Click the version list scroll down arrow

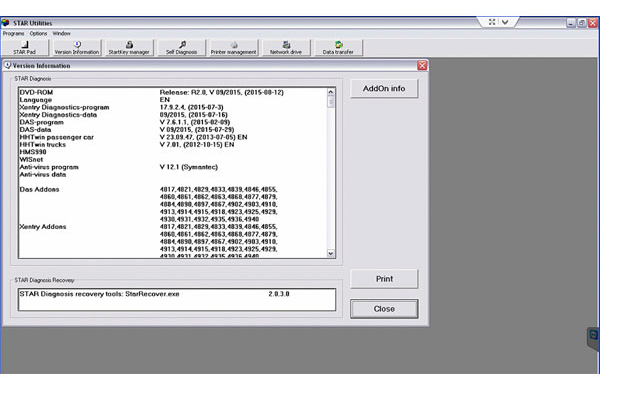tap(331, 254)
